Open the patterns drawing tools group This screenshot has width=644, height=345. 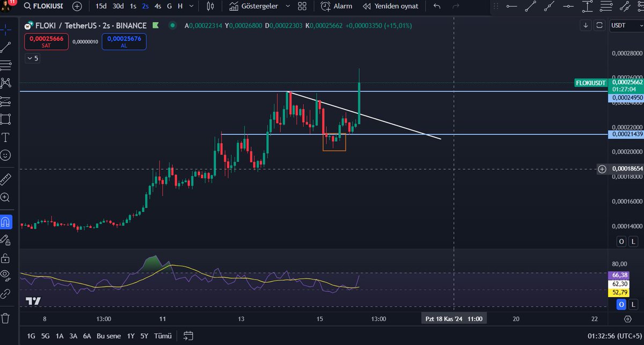(6, 83)
